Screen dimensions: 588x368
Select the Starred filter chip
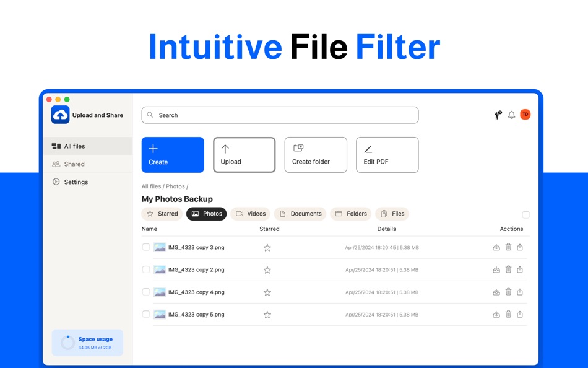pos(162,214)
